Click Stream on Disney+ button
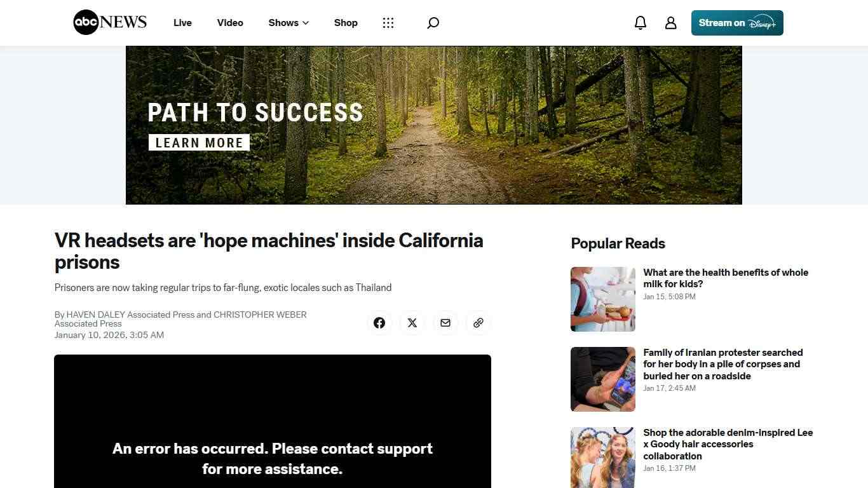The height and width of the screenshot is (488, 868). [x=737, y=23]
